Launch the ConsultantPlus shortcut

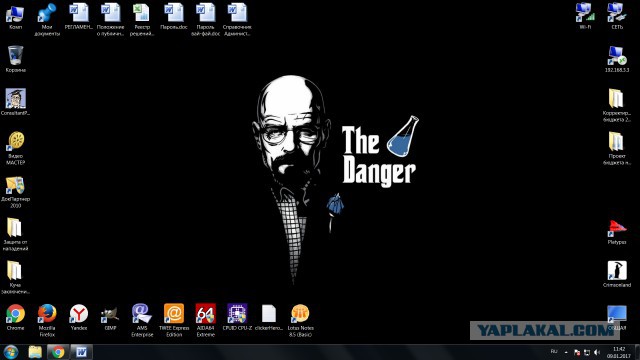(16, 102)
